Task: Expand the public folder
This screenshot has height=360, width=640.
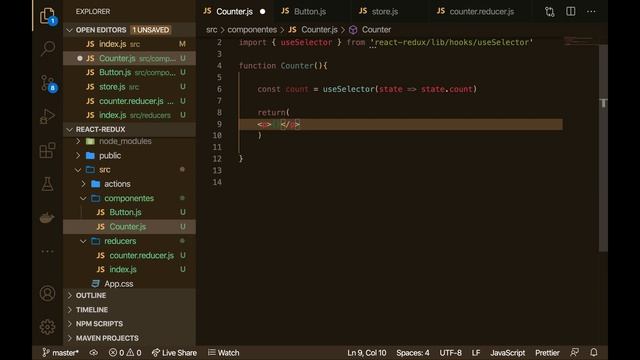Action: click(78, 156)
